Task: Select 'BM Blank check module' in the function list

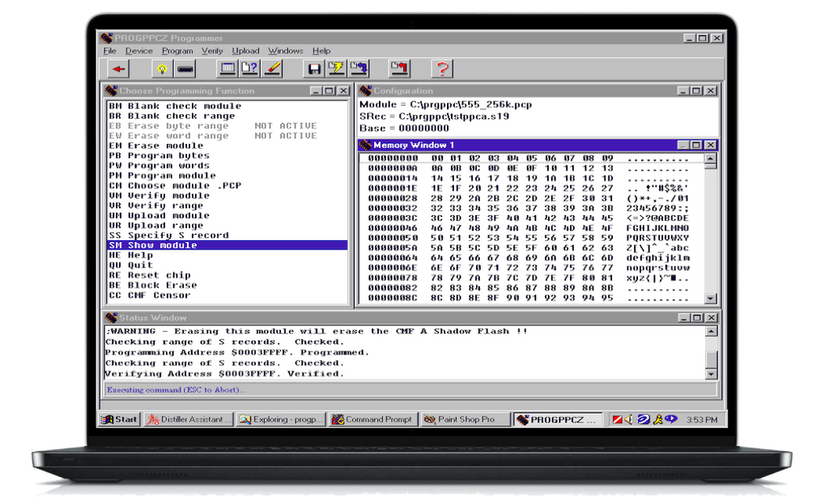Action: [x=162, y=105]
